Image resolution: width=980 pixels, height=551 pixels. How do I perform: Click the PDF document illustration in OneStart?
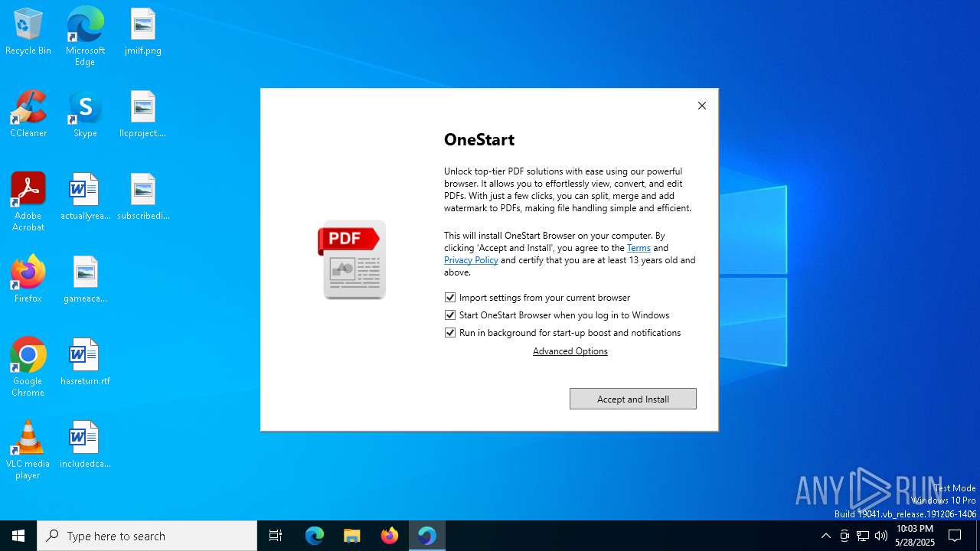click(352, 259)
